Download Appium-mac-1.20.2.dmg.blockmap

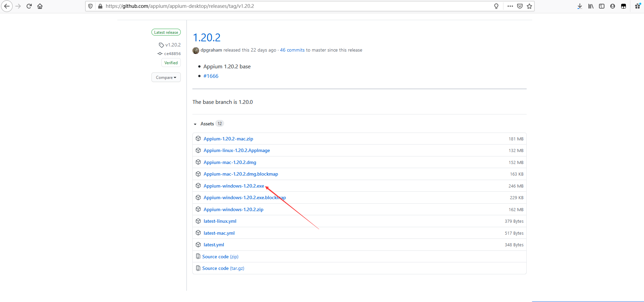[241, 174]
